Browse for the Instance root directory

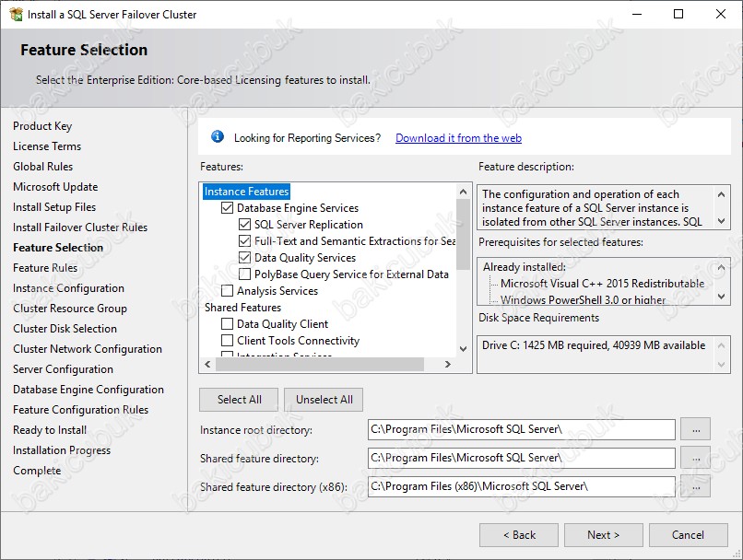click(696, 429)
